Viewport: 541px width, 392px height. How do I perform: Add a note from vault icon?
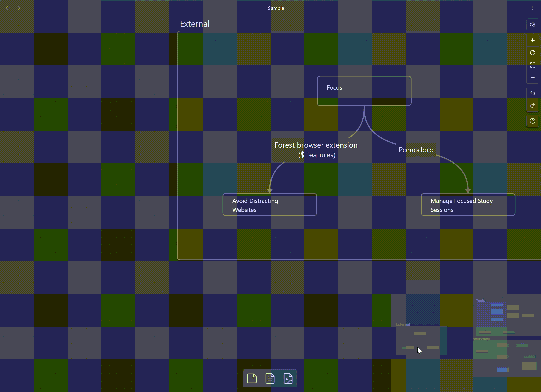pyautogui.click(x=270, y=378)
